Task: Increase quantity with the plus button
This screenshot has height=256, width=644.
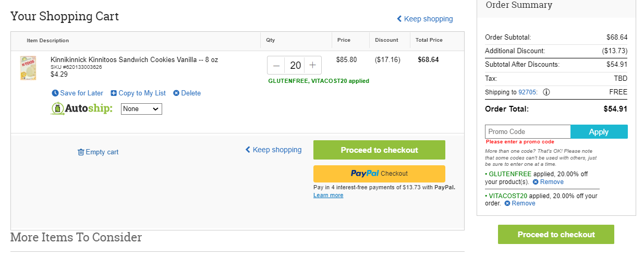Action: 312,65
